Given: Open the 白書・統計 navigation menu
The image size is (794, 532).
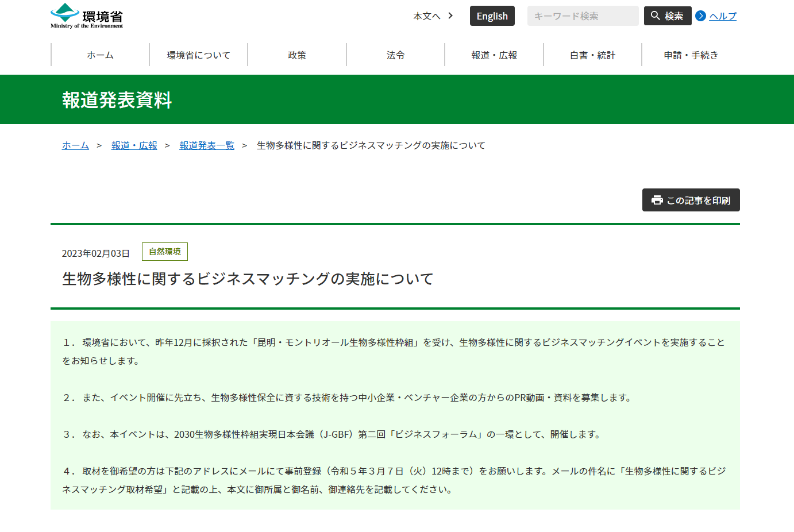Looking at the screenshot, I should pyautogui.click(x=592, y=55).
